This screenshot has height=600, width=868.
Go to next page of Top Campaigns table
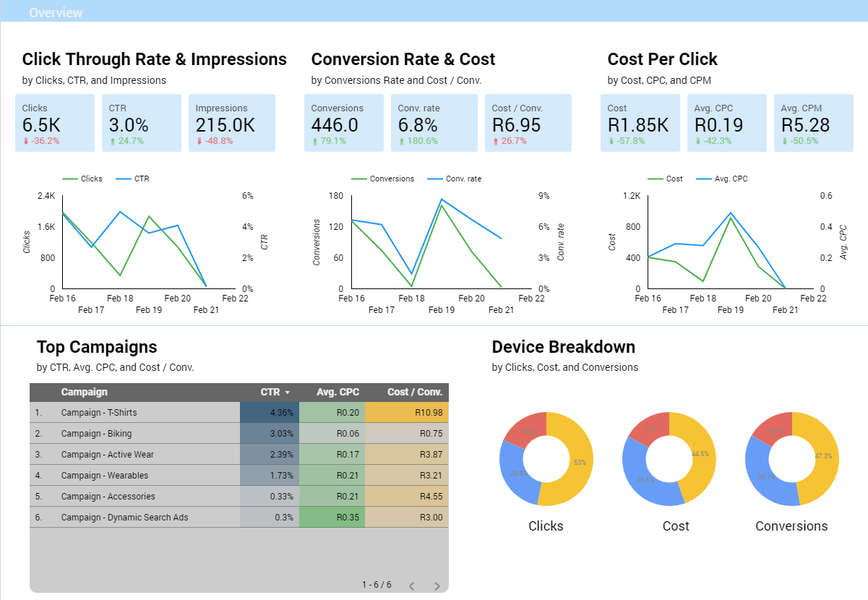pos(437,586)
